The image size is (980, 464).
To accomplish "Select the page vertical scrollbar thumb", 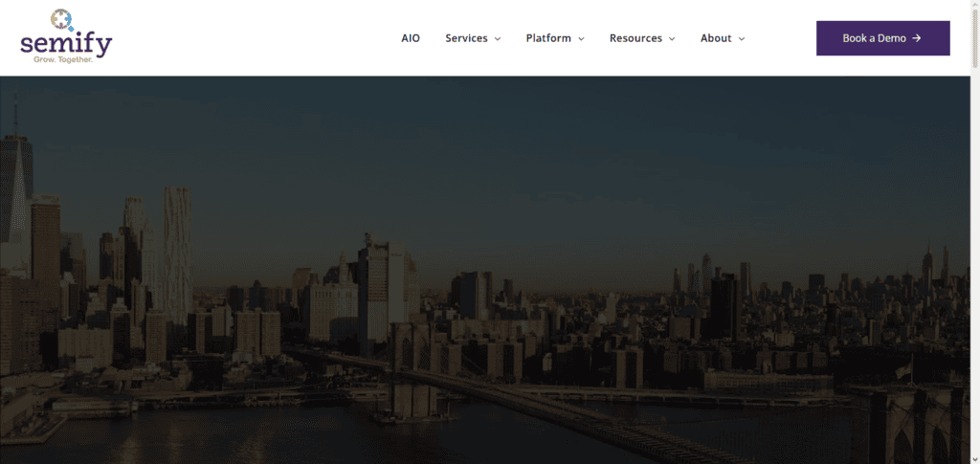I will pyautogui.click(x=975, y=37).
